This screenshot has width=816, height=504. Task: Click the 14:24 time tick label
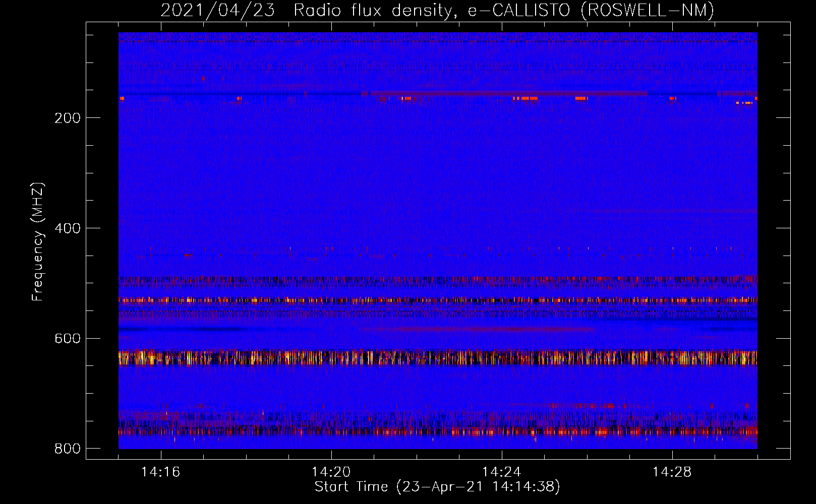(501, 472)
